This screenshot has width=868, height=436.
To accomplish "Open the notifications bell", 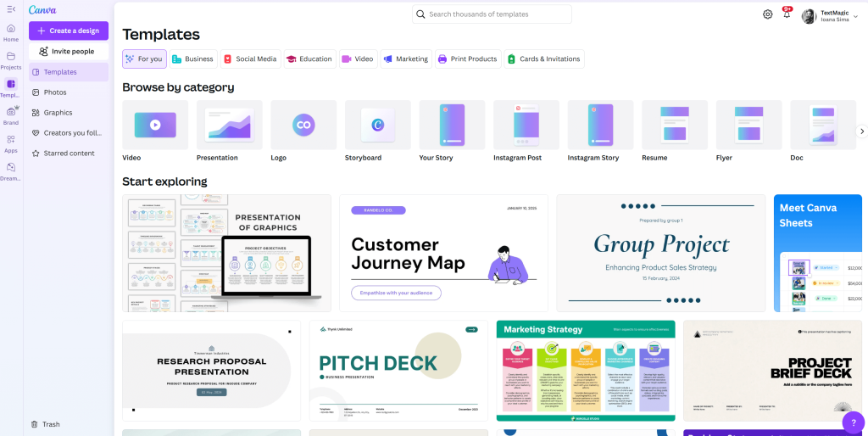I will click(x=787, y=14).
